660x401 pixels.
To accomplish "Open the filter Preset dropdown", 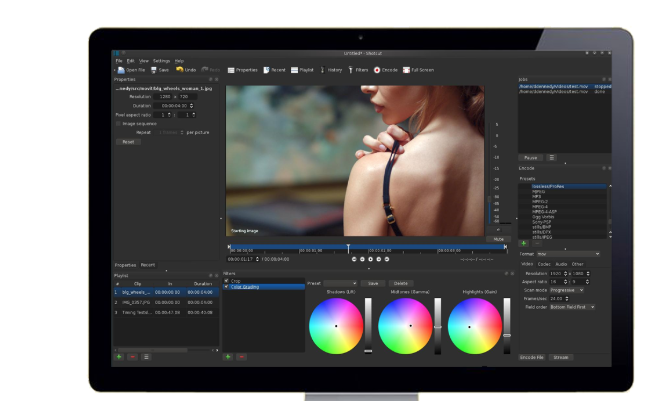I will [341, 283].
